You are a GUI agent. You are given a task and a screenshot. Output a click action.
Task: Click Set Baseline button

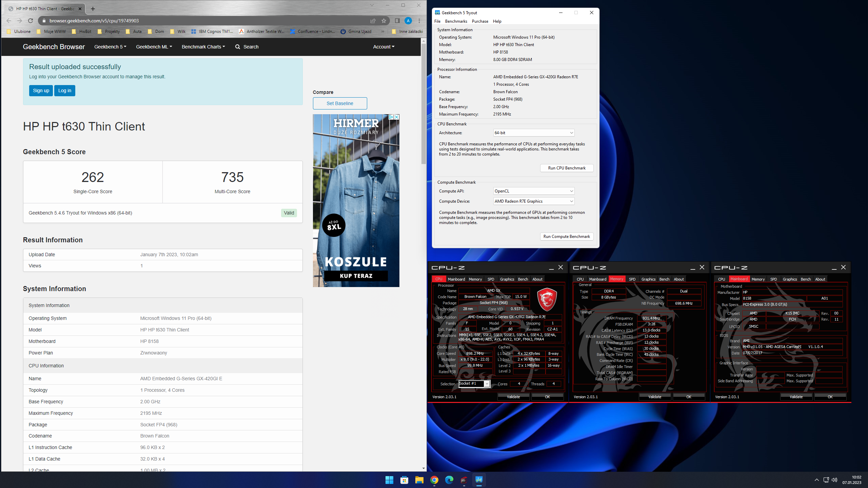click(x=340, y=103)
